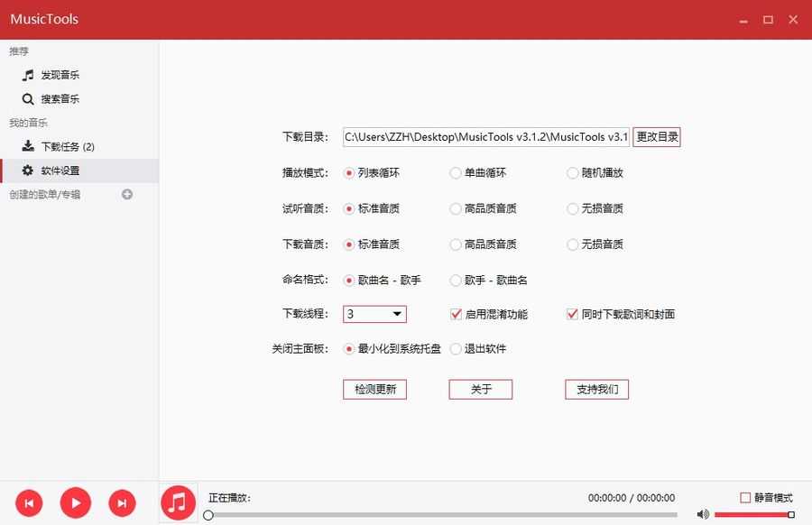Skip to next track
812x525 pixels.
click(x=122, y=502)
